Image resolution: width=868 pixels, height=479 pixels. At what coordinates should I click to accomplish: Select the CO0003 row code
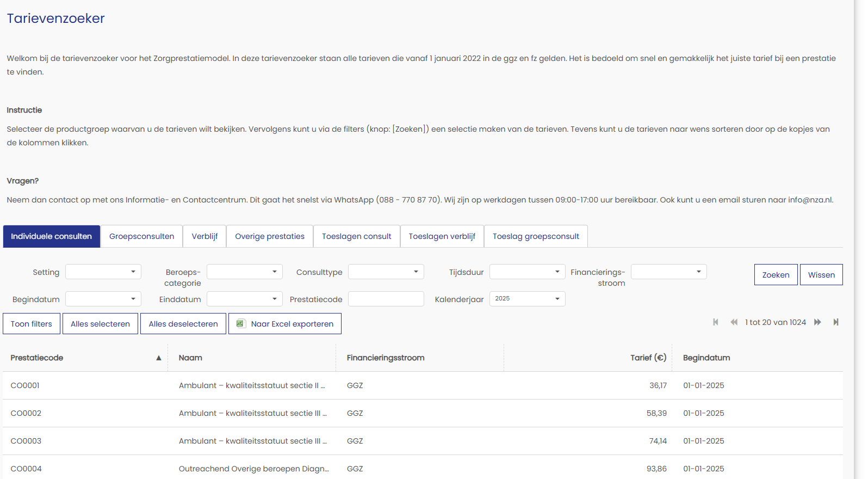(26, 441)
